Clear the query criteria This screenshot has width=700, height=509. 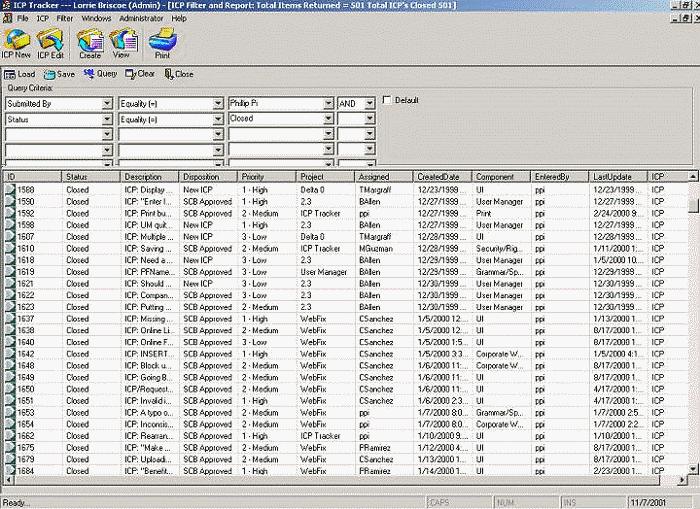coord(140,74)
